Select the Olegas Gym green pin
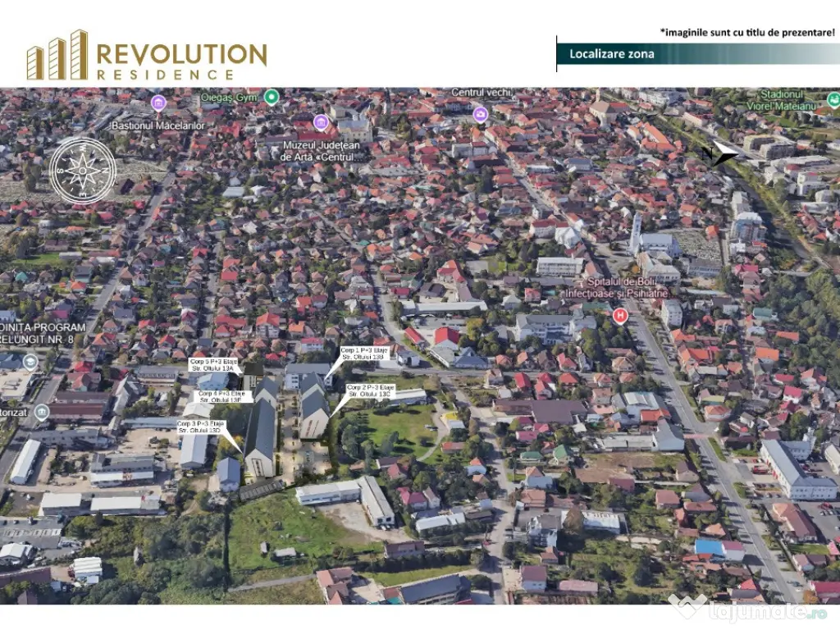Screen dimensions: 840x630 tap(272, 98)
